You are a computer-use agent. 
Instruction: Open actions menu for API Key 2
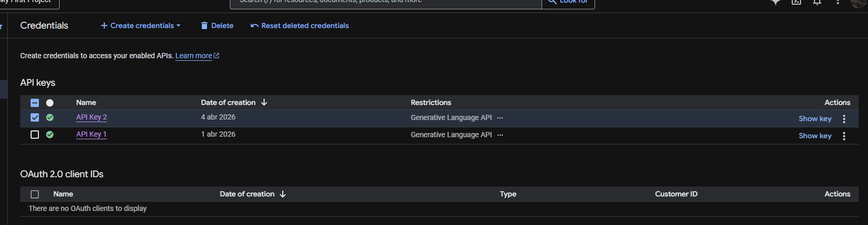(844, 119)
